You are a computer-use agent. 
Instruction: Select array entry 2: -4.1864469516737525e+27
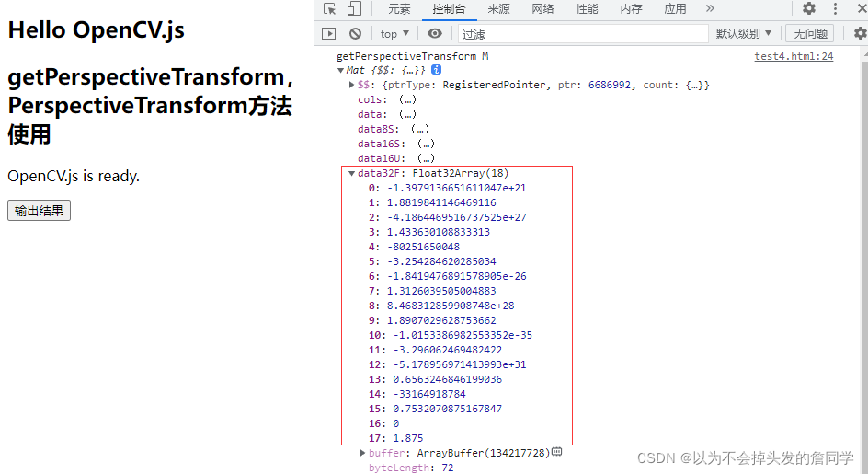pyautogui.click(x=447, y=217)
